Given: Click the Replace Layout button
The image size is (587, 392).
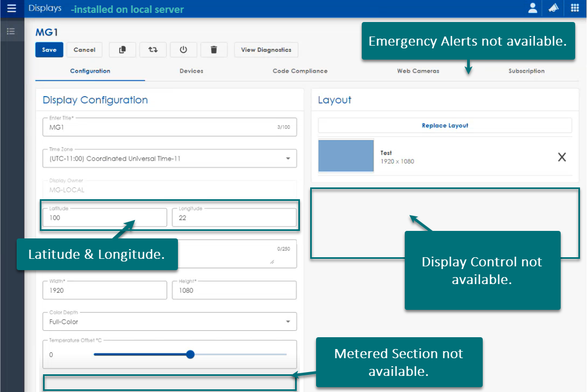Looking at the screenshot, I should click(445, 126).
